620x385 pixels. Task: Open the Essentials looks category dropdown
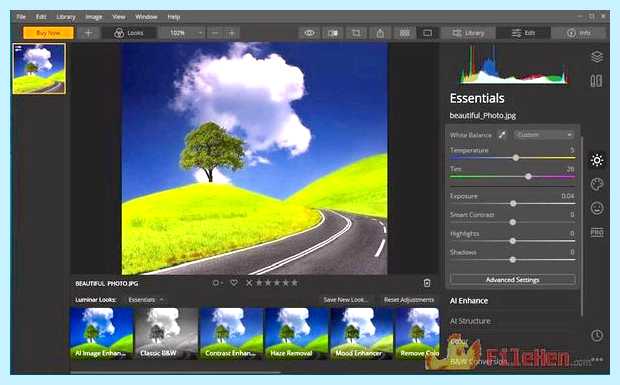[145, 300]
